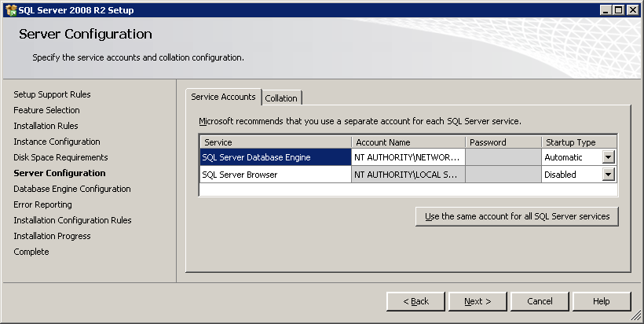Click Password field for Database Engine
The height and width of the screenshot is (324, 644).
503,157
